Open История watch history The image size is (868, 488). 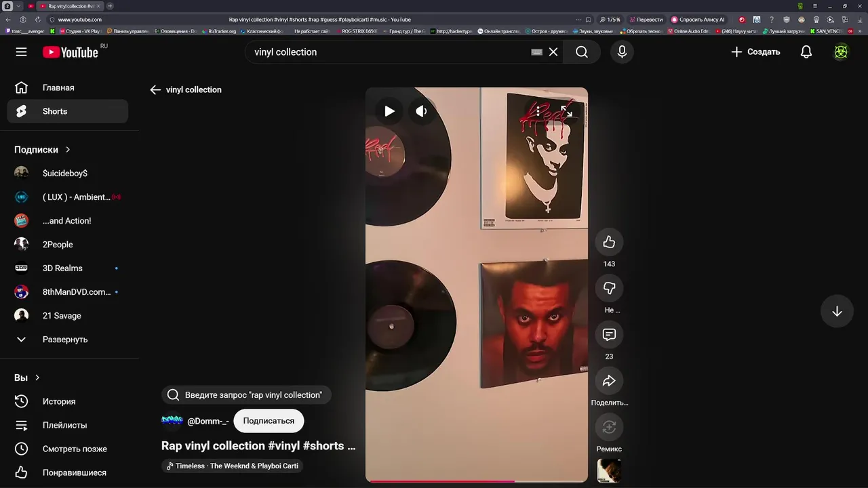tap(67, 401)
